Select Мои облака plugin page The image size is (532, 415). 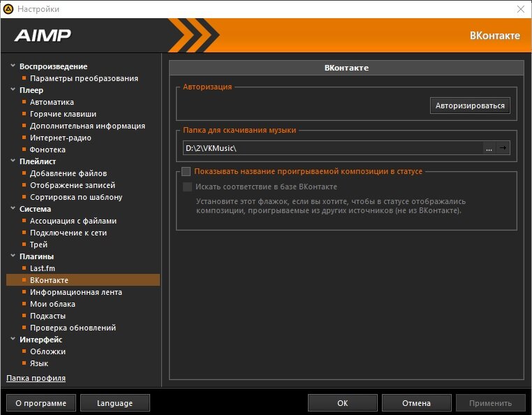pos(52,305)
